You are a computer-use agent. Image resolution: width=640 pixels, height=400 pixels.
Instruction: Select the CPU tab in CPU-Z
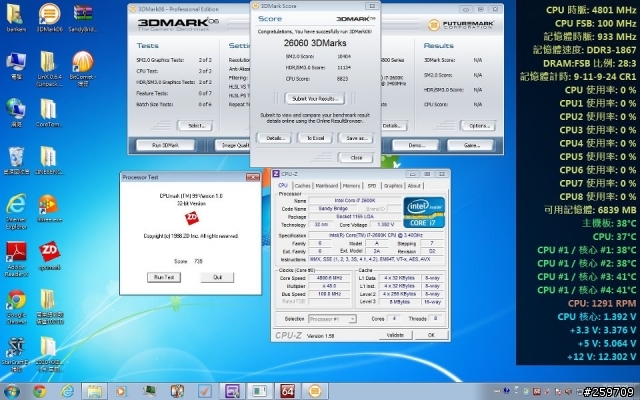(x=283, y=185)
